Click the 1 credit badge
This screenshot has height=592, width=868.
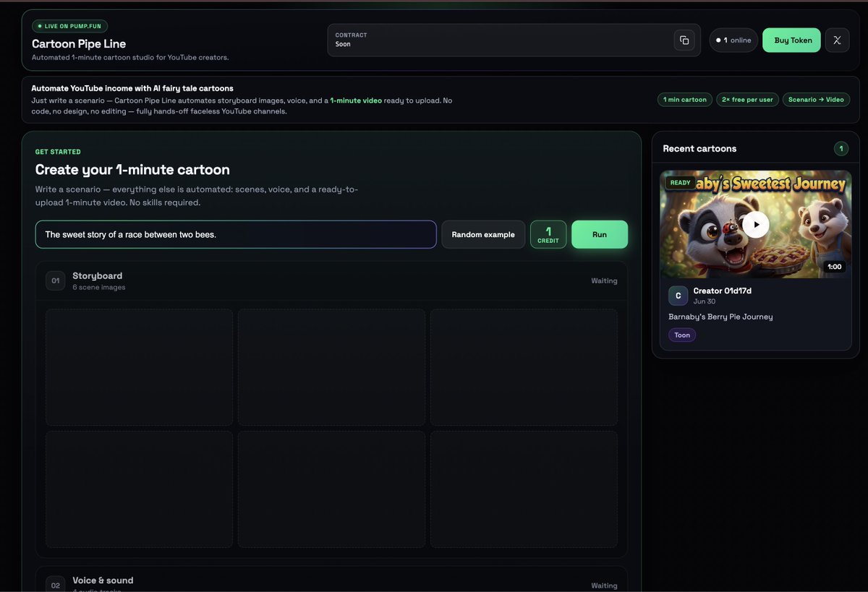click(x=548, y=234)
